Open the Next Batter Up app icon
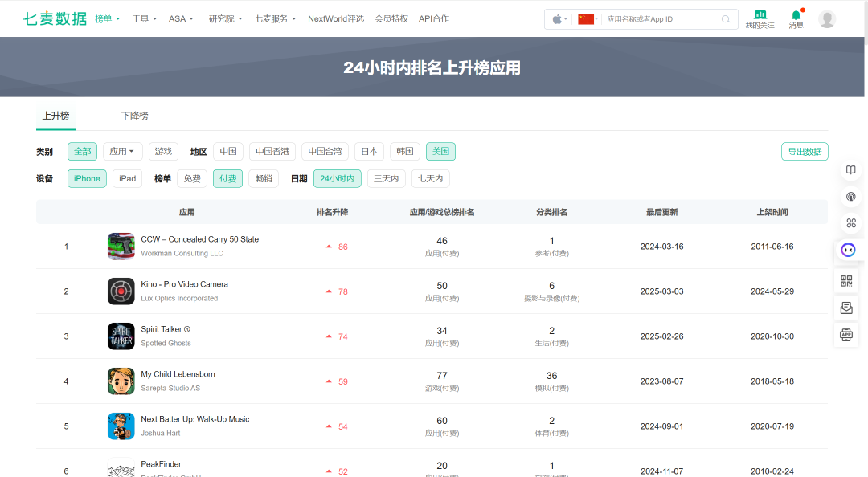Screen dimensions: 868x477 (121, 426)
